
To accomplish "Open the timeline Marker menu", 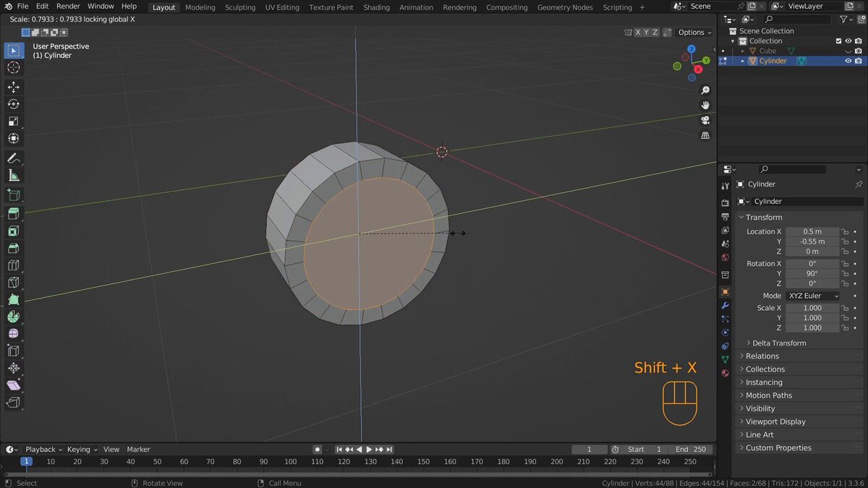I will click(x=138, y=449).
